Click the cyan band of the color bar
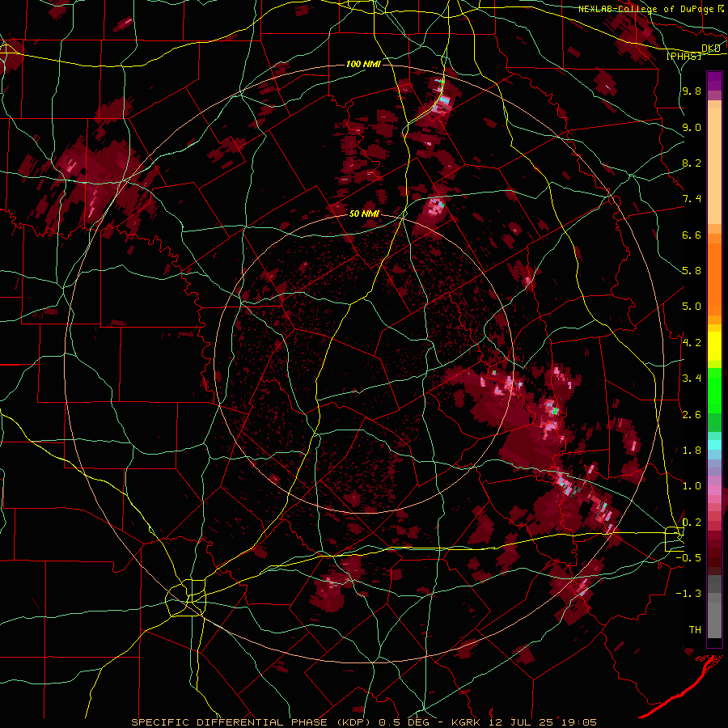Image resolution: width=728 pixels, height=728 pixels. click(x=714, y=444)
